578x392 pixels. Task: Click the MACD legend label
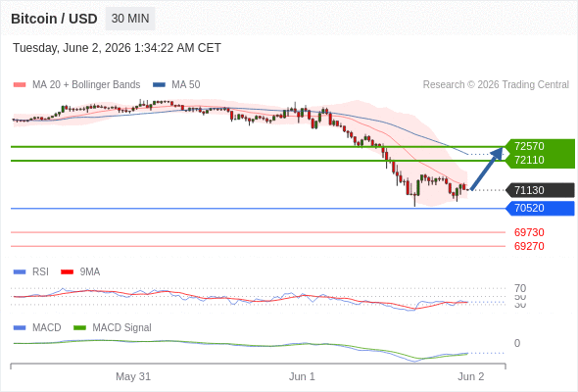46,327
